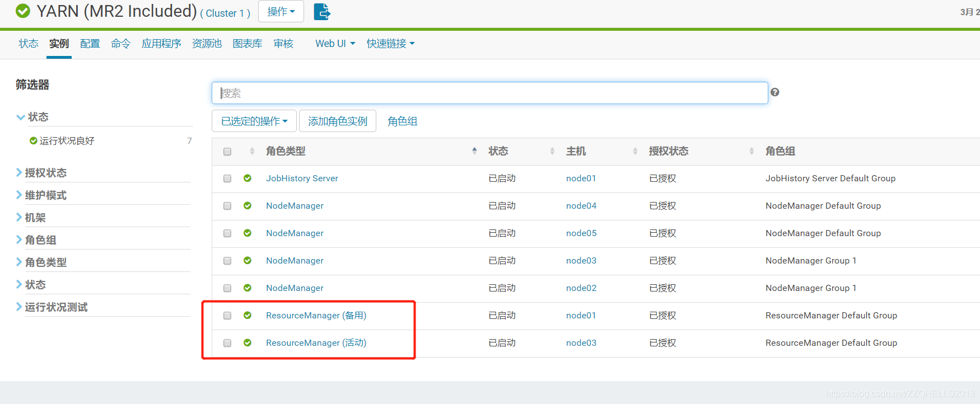This screenshot has height=404, width=980.
Task: Filter by 运行状况良好 status
Action: point(67,140)
